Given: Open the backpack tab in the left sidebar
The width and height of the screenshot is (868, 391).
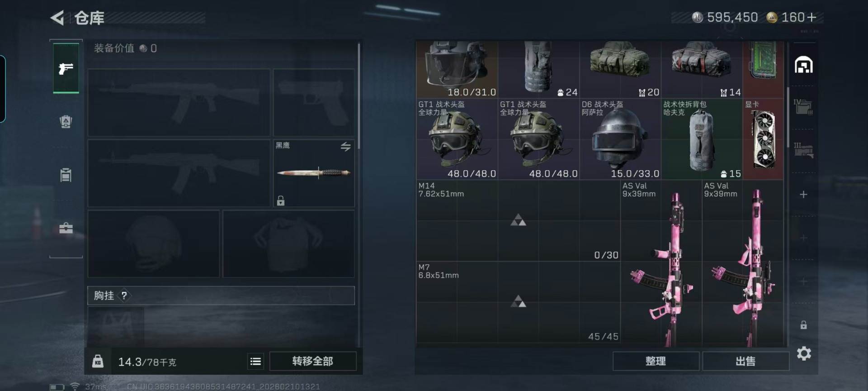Looking at the screenshot, I should [66, 175].
